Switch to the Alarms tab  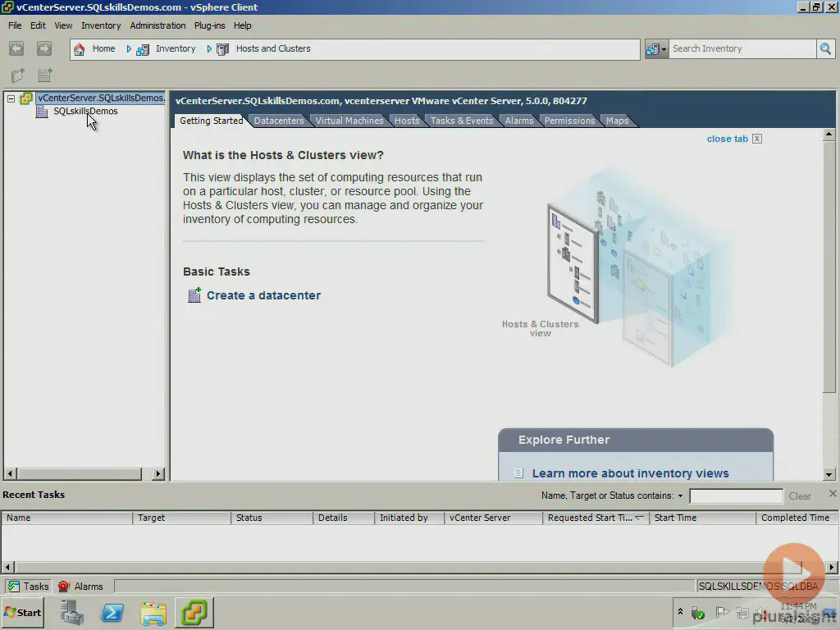click(x=519, y=121)
